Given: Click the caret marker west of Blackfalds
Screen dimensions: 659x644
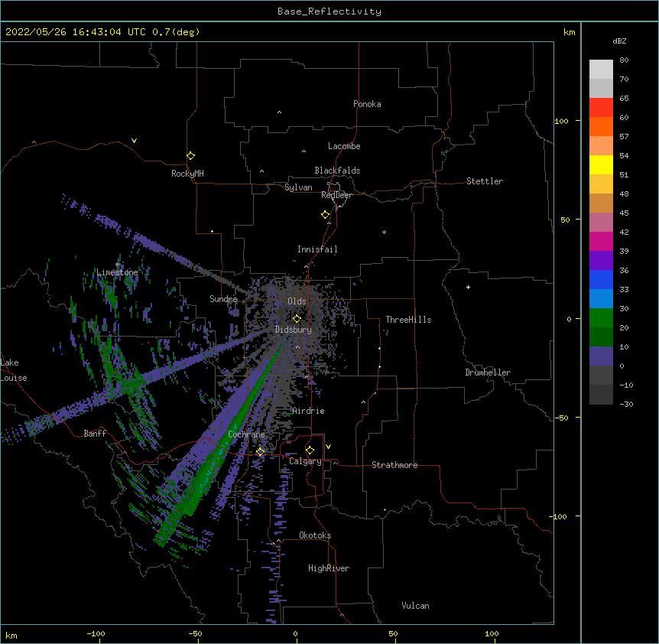Looking at the screenshot, I should tap(261, 171).
